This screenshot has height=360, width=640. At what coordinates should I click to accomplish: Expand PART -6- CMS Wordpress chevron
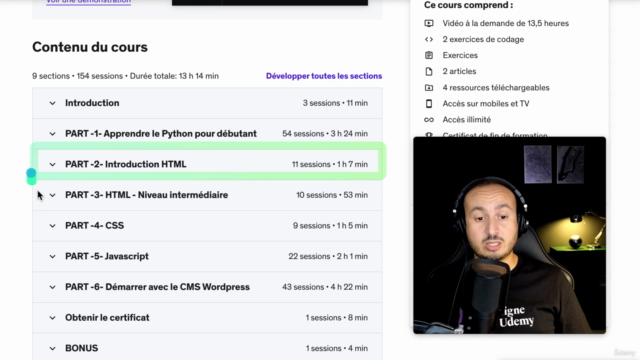(52, 287)
